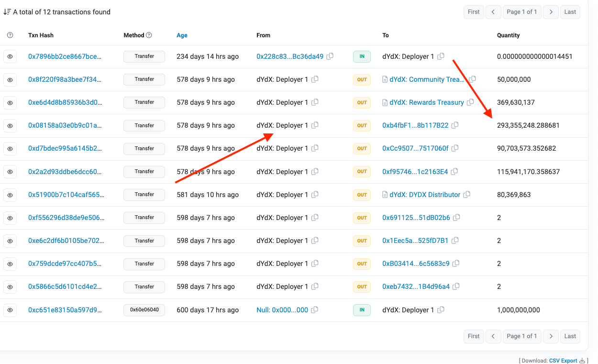Viewport: 598px width, 364px height.
Task: Copy address 0xb4fbF1...8b117B22 icon
Action: 455,125
